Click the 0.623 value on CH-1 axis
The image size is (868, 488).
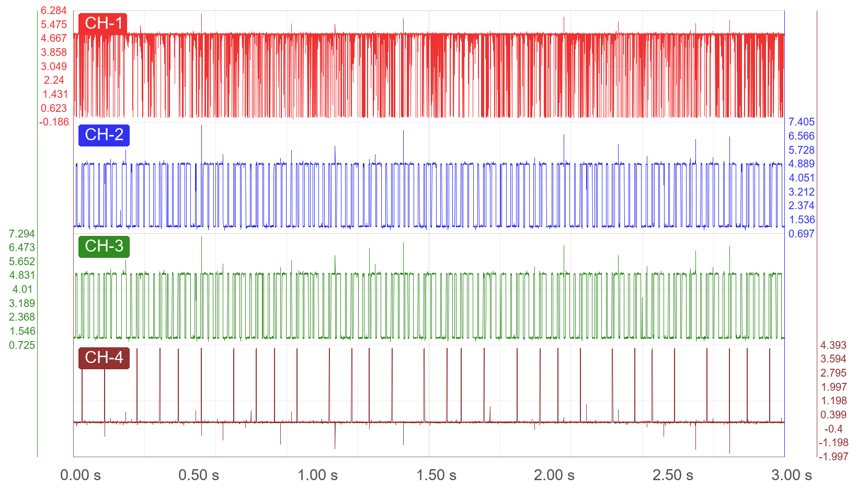point(54,108)
